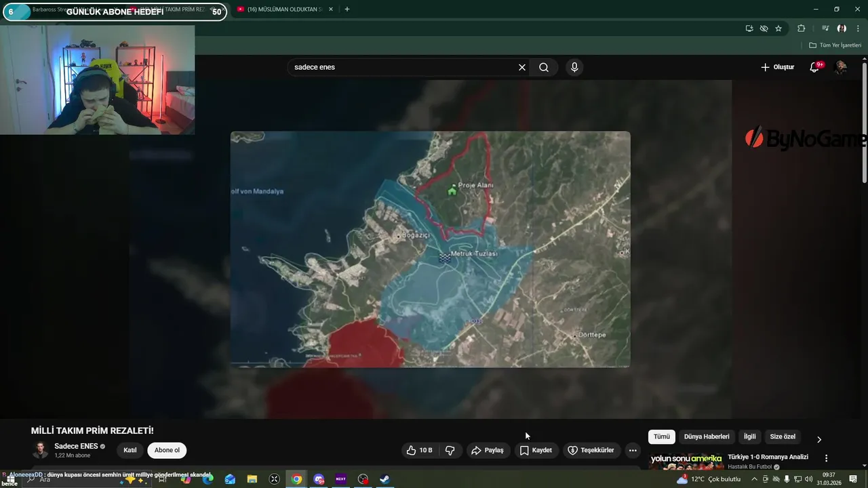
Task: Click the crossed-eye icon in address bar
Action: tap(764, 28)
